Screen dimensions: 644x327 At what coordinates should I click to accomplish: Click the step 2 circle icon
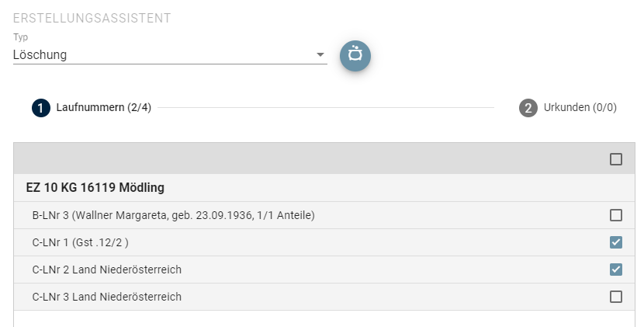[x=528, y=108]
